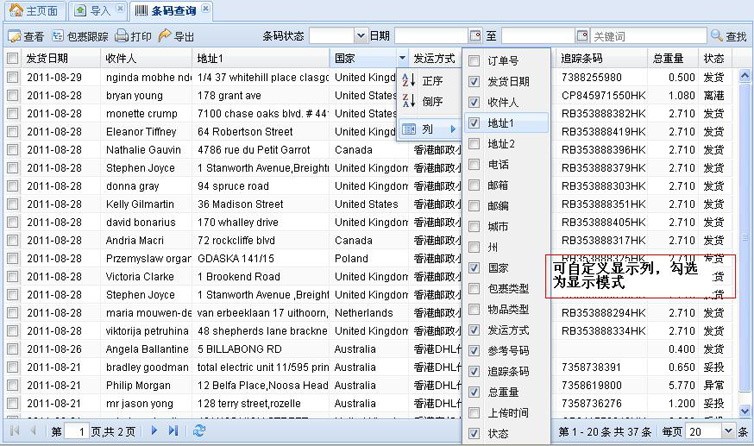Show the 上传时间 column

474,413
